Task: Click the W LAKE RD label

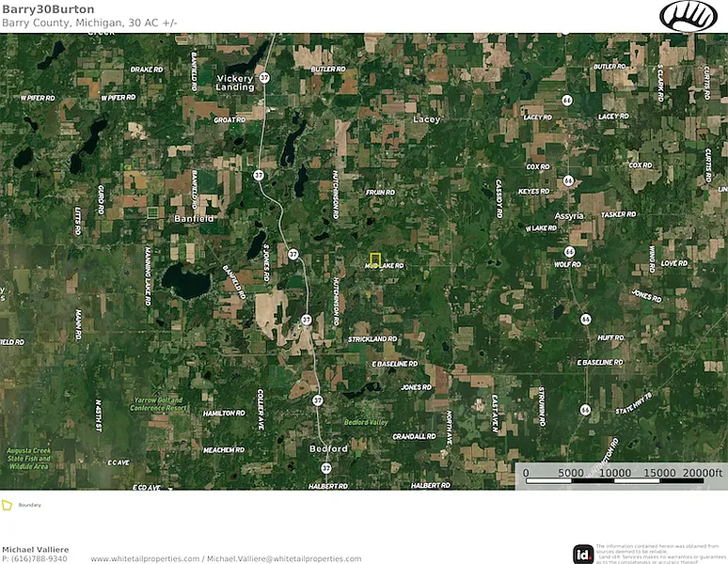Action: pos(541,228)
